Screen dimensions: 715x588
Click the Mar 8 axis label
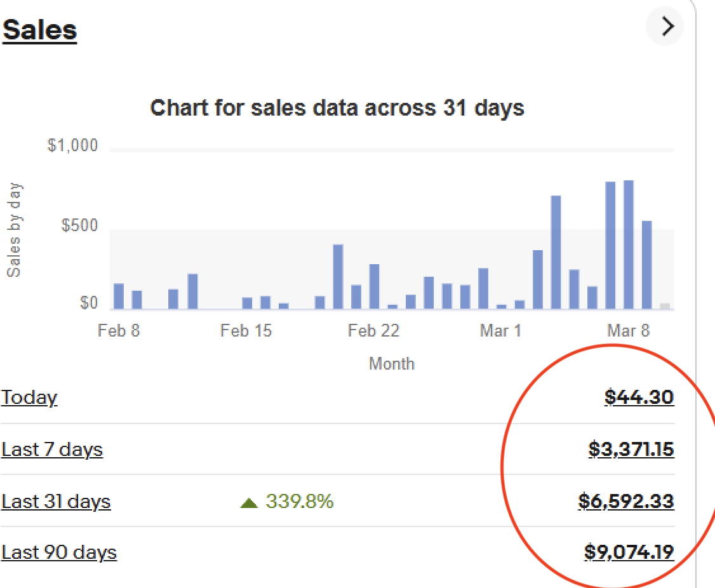(628, 331)
